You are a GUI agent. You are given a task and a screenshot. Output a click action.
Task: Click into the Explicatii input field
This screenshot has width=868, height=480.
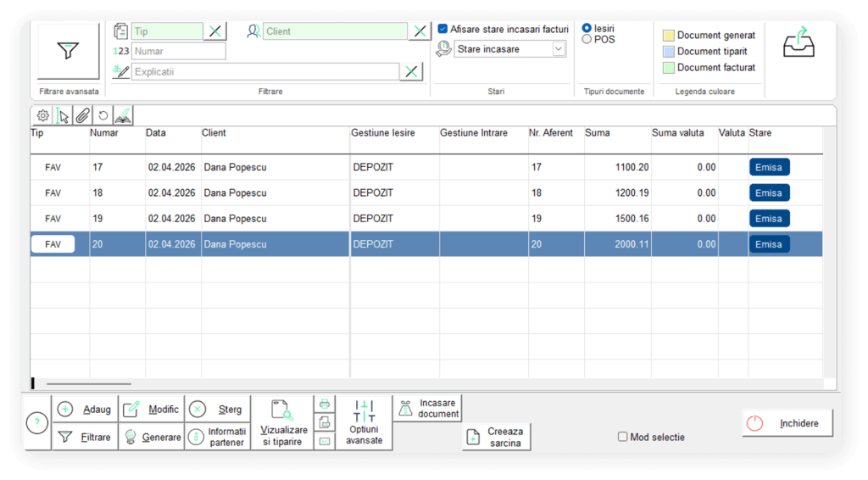click(265, 71)
